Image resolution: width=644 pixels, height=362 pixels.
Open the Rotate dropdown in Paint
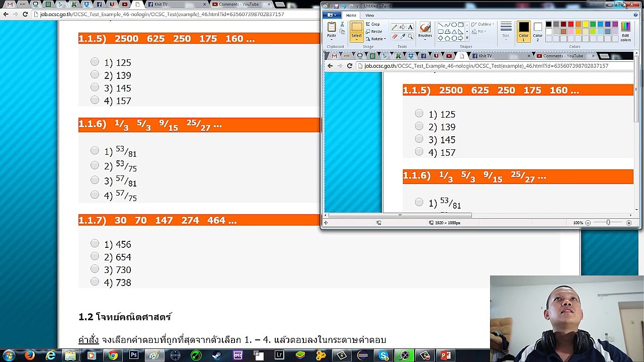376,39
